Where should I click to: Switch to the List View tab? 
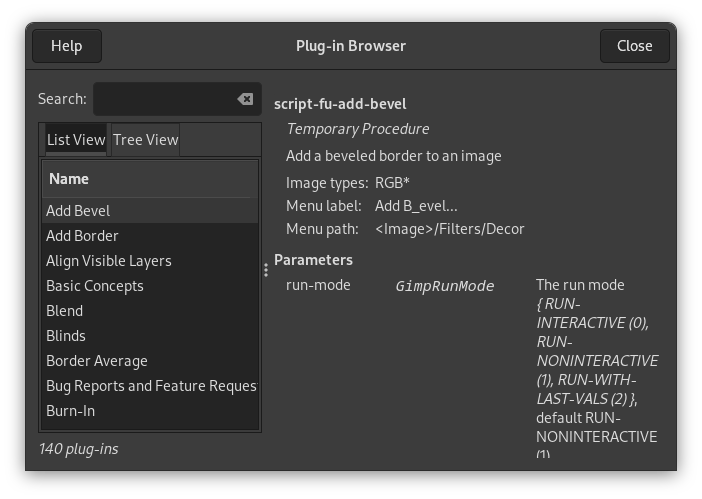tap(76, 140)
